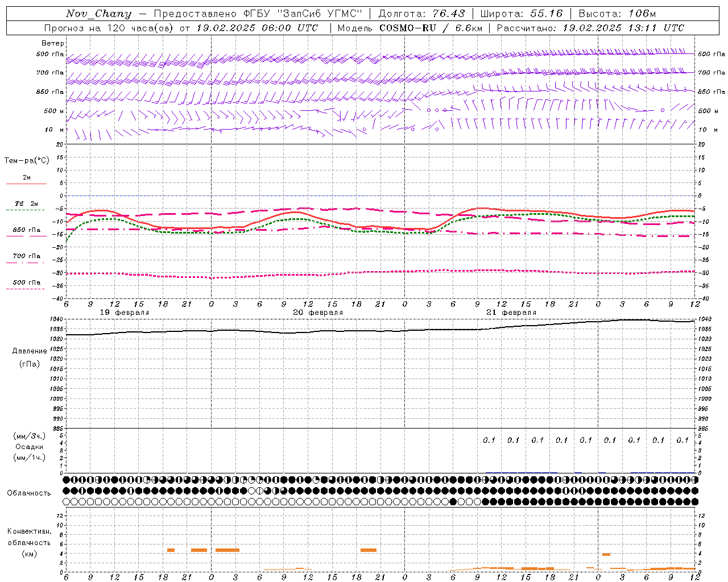Viewport: 728px width, 582px height.
Task: Click "500 гПа" entry in temperature legend
Action: tap(26, 282)
